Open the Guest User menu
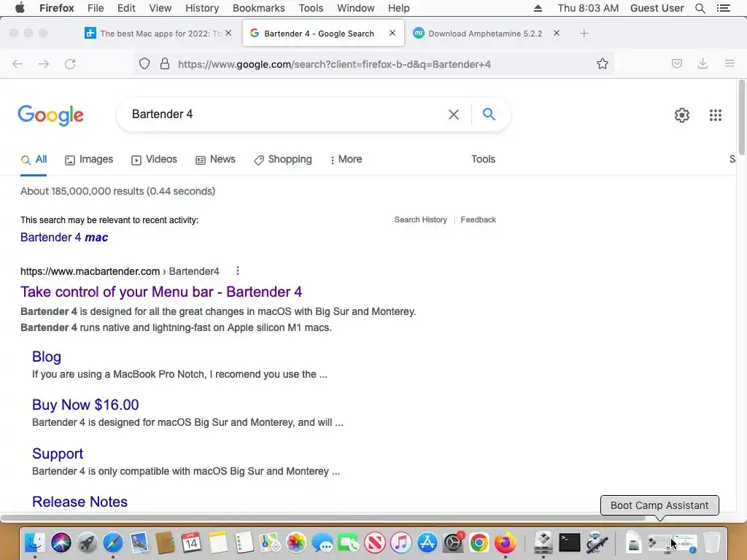The height and width of the screenshot is (560, 747). click(657, 8)
